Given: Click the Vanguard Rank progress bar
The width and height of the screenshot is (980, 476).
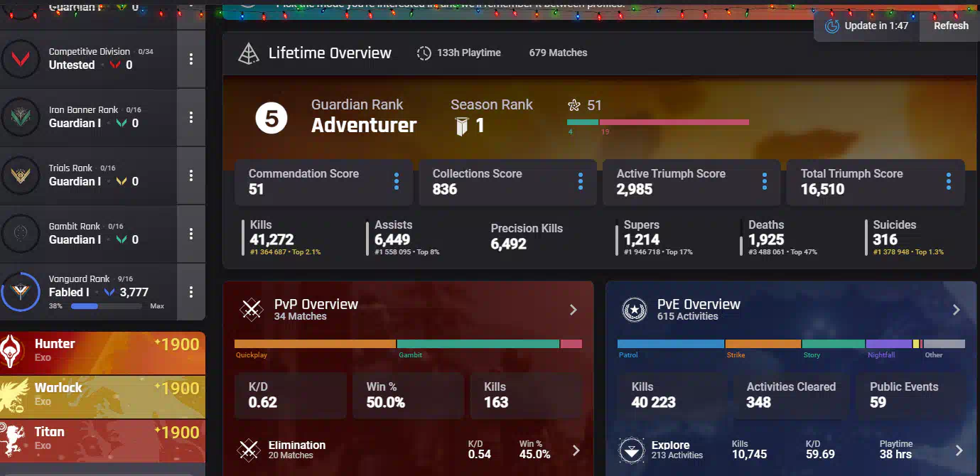Looking at the screenshot, I should tap(108, 306).
